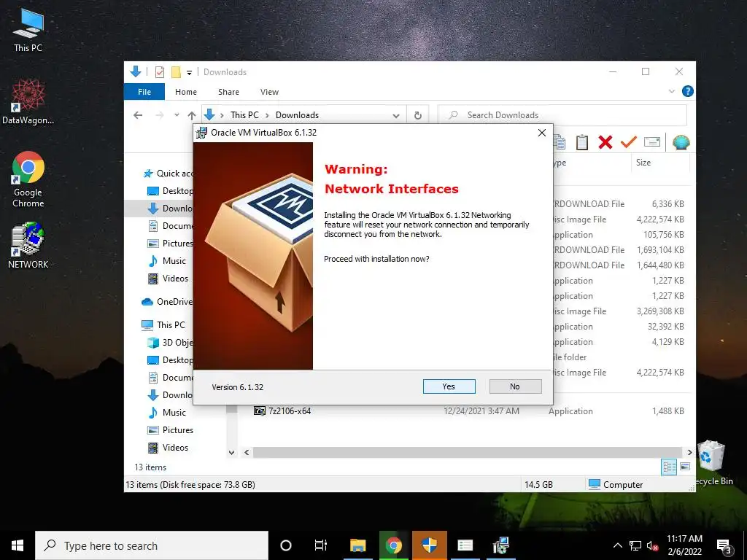Switch to the Home ribbon tab
The image size is (747, 560).
click(x=186, y=92)
